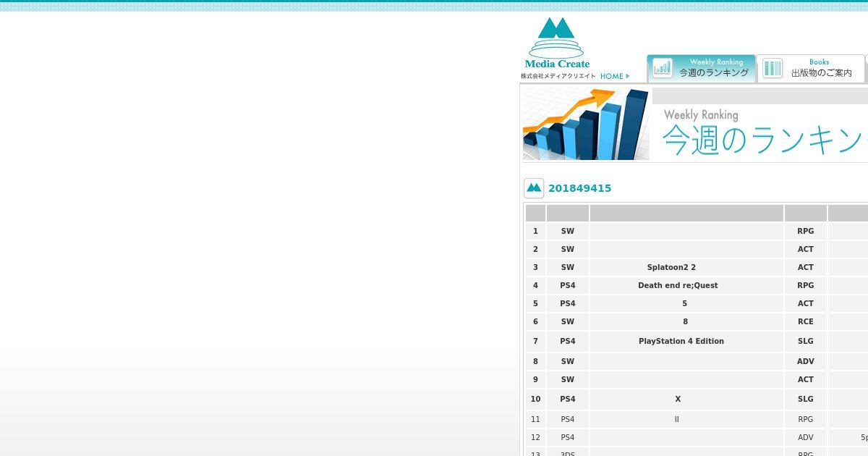Open the Books tab
The width and height of the screenshot is (868, 456).
[x=811, y=68]
